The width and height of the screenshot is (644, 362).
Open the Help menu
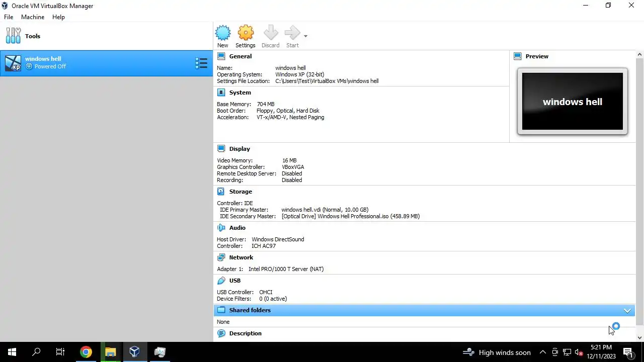tap(58, 17)
